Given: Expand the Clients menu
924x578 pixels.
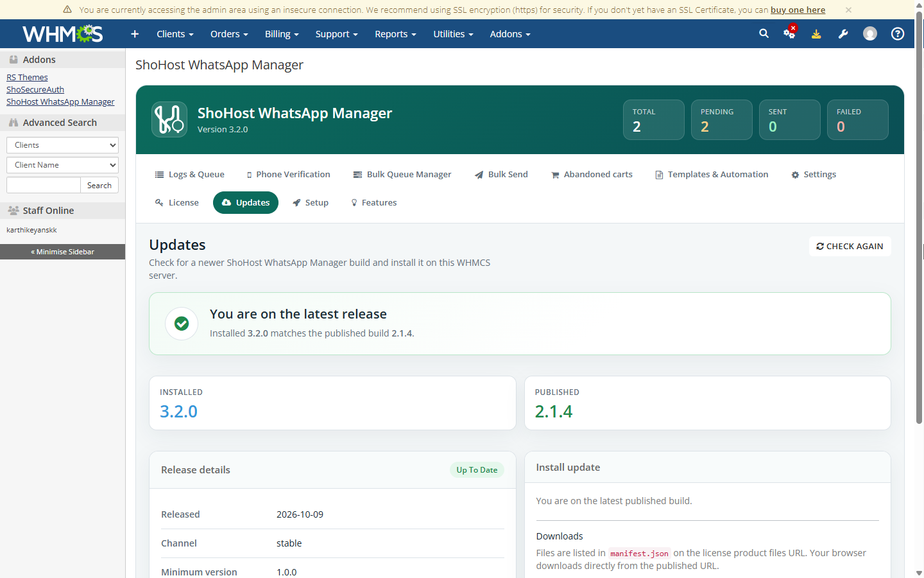Looking at the screenshot, I should click(175, 34).
